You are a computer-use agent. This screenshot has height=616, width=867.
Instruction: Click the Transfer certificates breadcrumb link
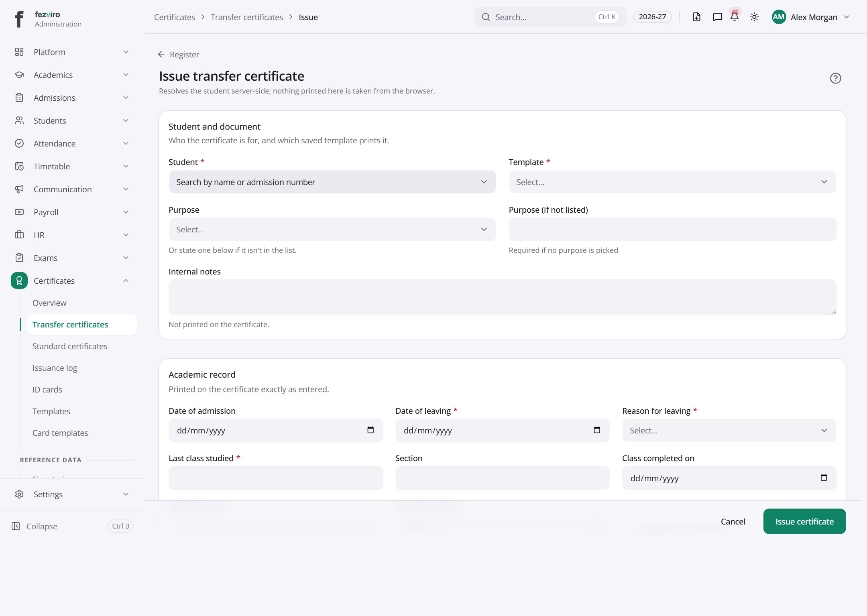pos(247,17)
